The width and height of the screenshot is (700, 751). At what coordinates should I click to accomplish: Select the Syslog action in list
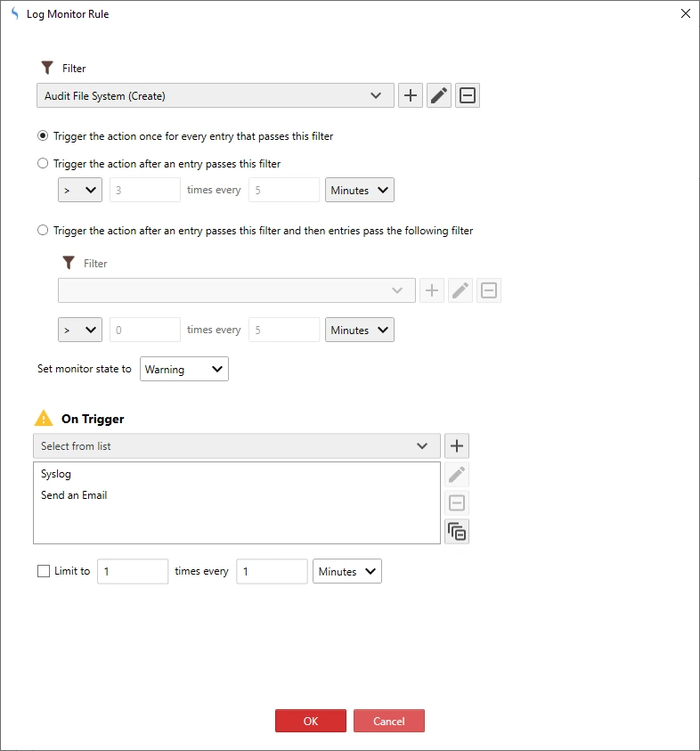[56, 475]
